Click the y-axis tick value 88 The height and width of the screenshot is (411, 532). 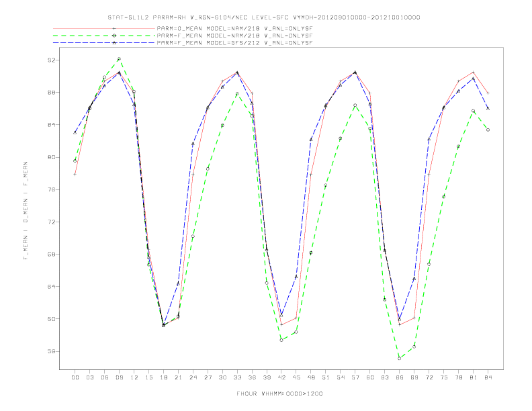(x=52, y=93)
